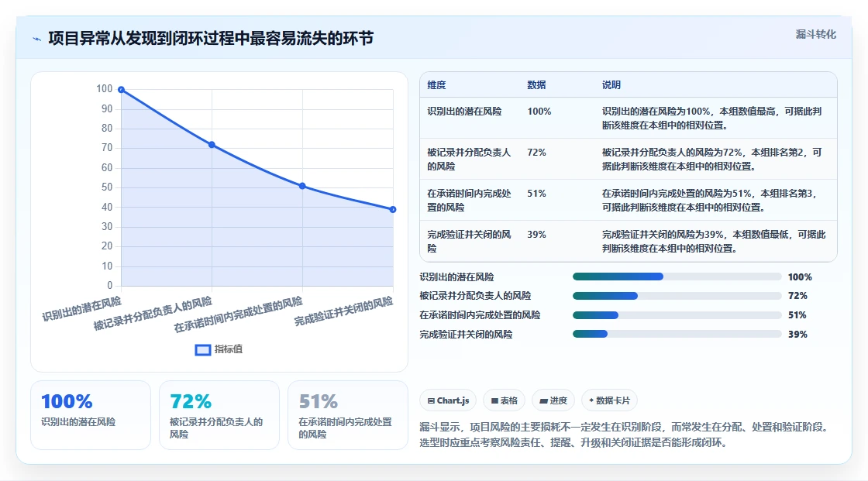Click the 指标值 legend label

(x=229, y=349)
